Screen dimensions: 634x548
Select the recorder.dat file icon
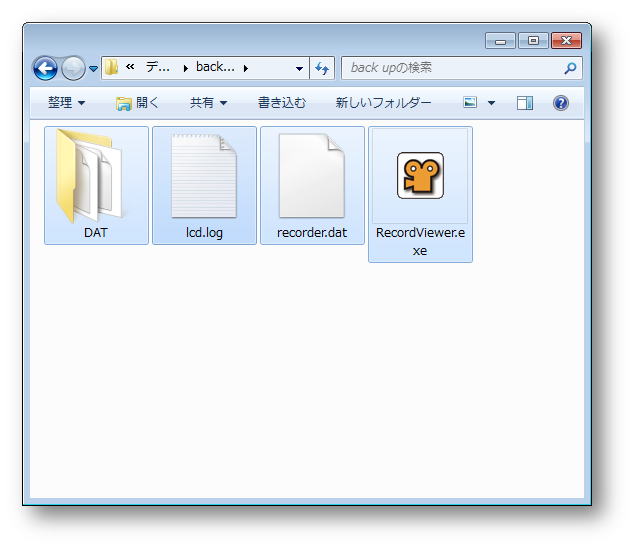coord(312,176)
